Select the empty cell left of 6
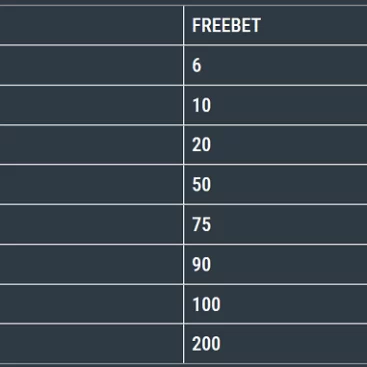Screen dimensions: 367x367 tap(91, 65)
